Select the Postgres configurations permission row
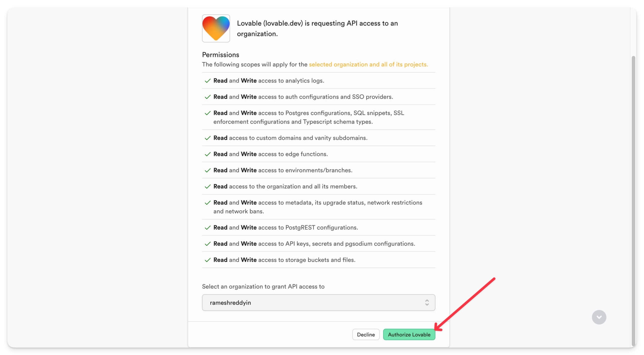The height and width of the screenshot is (355, 644). point(318,117)
